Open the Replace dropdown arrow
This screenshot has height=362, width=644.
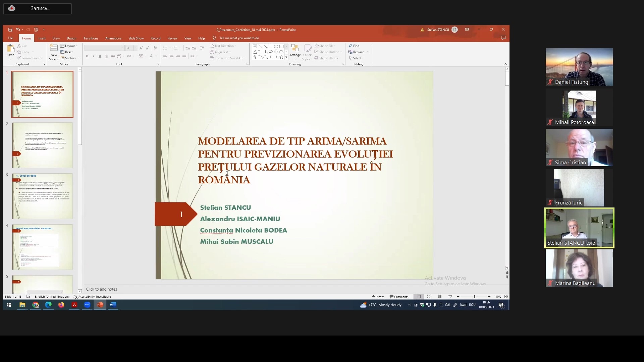coord(368,52)
